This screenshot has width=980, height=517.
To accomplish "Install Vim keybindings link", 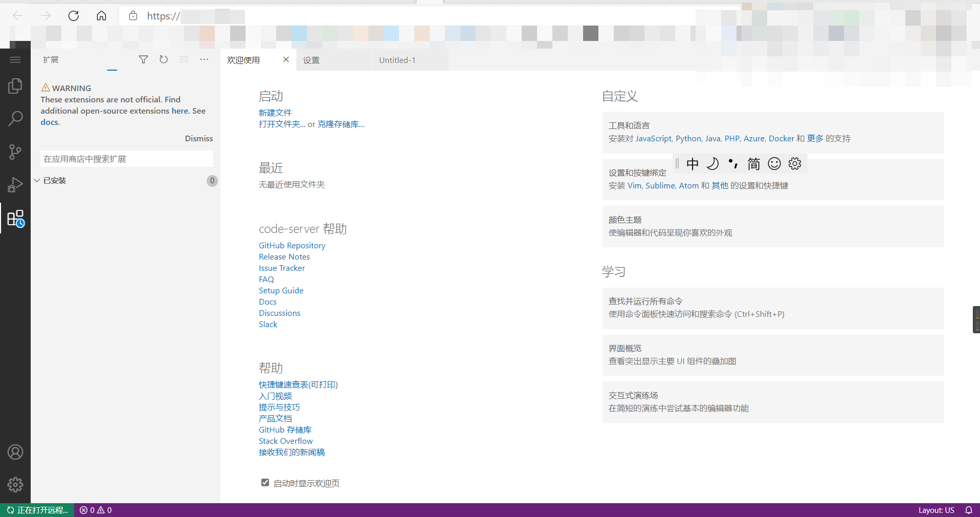I will 634,186.
